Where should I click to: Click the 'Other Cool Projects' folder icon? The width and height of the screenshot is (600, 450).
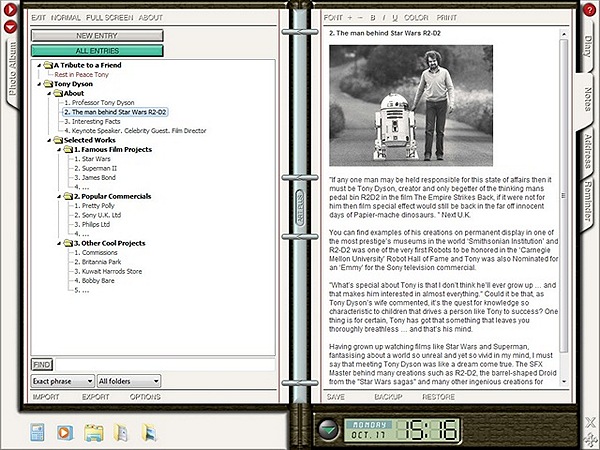68,243
